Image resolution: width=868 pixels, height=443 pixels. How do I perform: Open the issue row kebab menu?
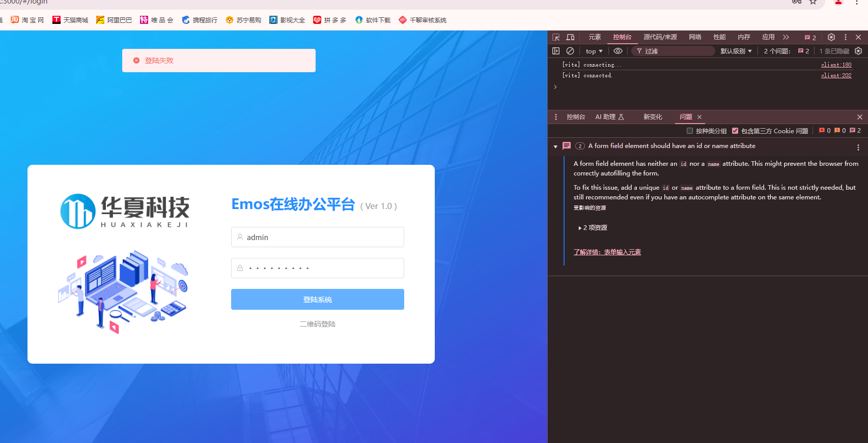[858, 147]
